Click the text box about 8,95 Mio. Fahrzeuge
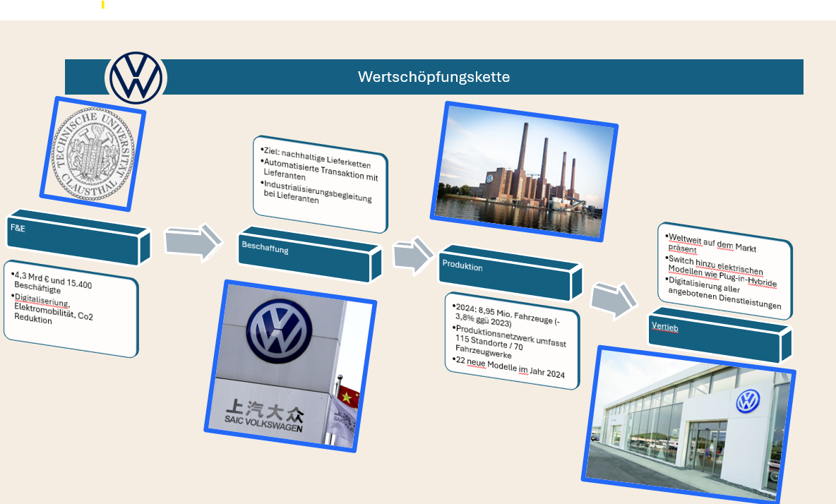Image resolution: width=836 pixels, height=504 pixels. tap(510, 343)
